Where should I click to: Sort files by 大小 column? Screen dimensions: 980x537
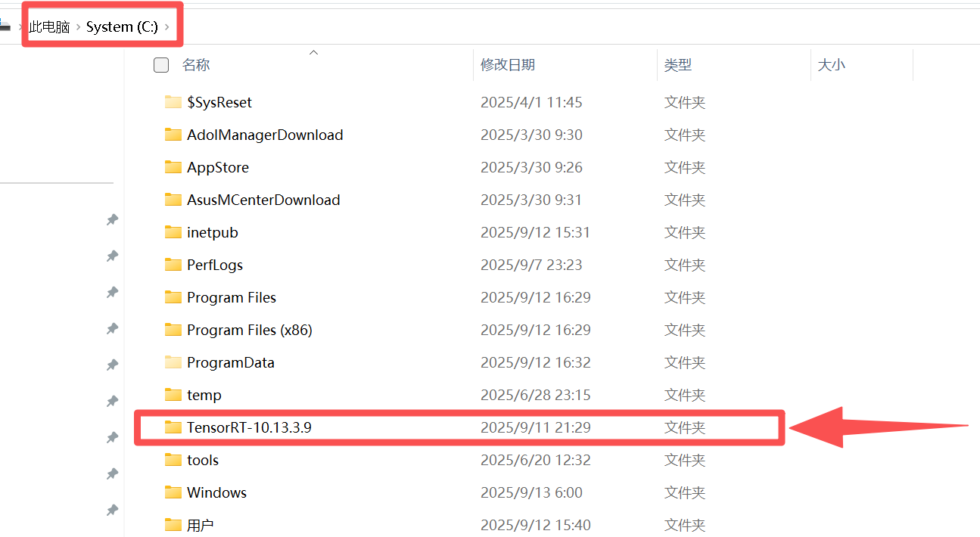tap(832, 65)
